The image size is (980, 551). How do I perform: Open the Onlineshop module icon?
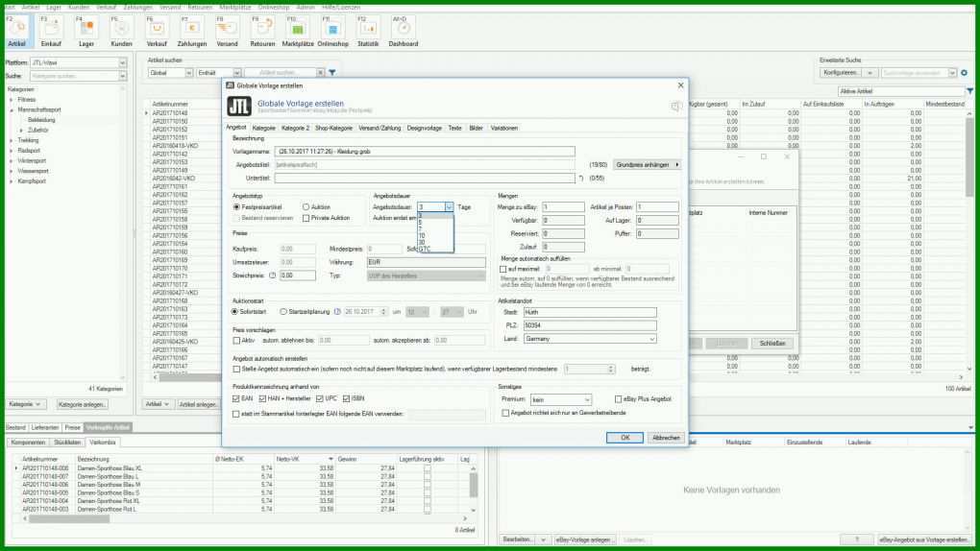point(332,32)
